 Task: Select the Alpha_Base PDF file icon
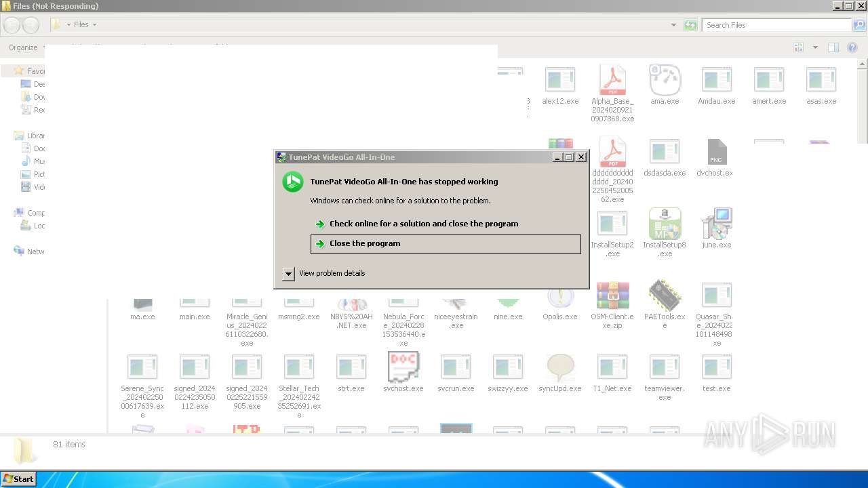[612, 80]
